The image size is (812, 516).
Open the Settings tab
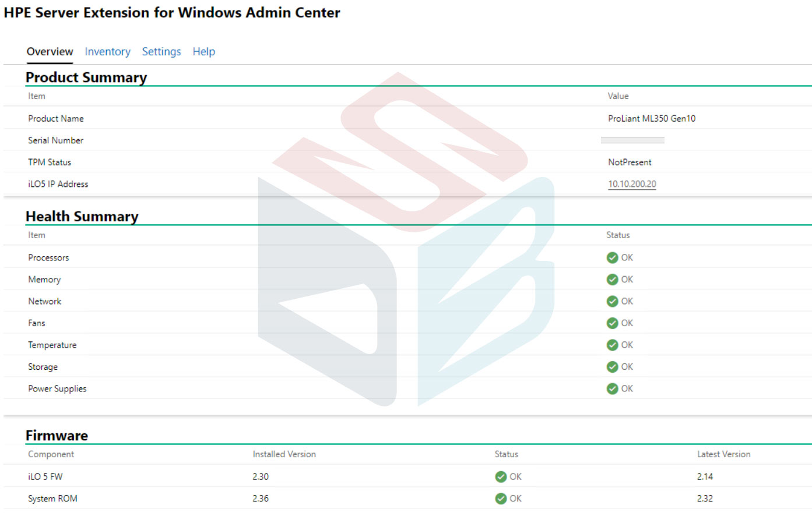click(161, 51)
